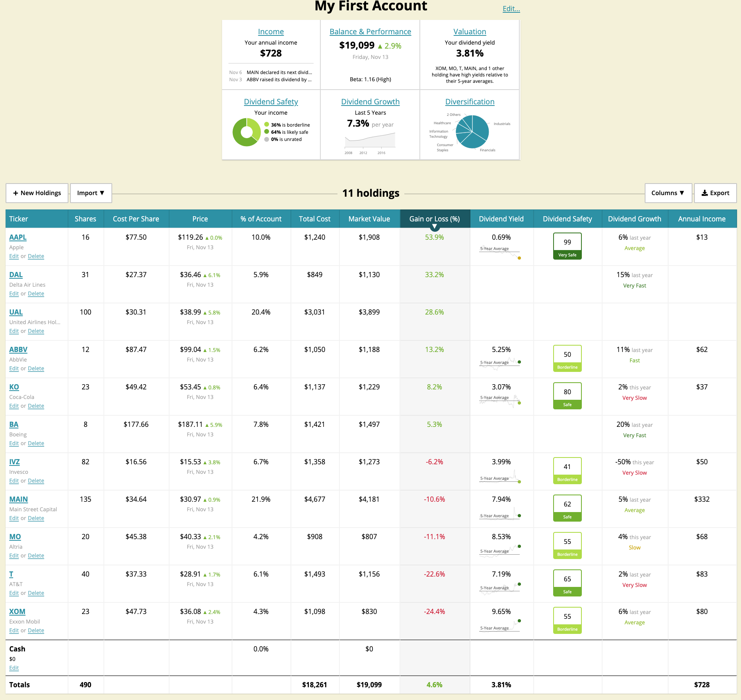Open the Dividend Growth heading link
The image size is (741, 700).
370,102
